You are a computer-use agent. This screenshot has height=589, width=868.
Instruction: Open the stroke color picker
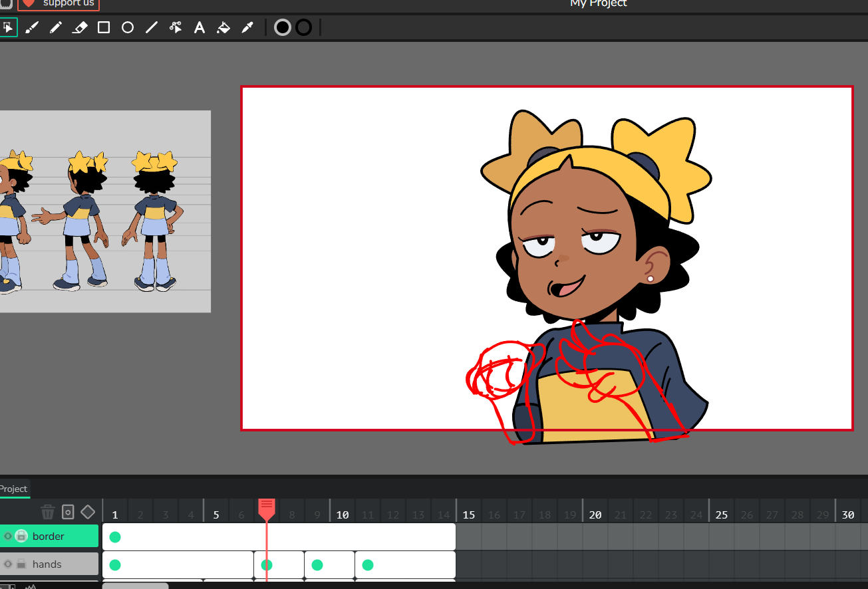[303, 27]
